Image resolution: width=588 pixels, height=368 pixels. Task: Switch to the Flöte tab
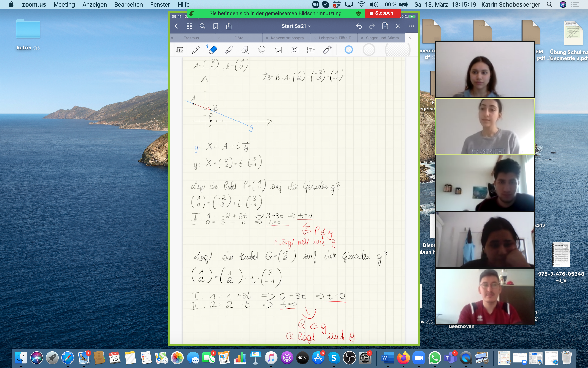pyautogui.click(x=239, y=38)
